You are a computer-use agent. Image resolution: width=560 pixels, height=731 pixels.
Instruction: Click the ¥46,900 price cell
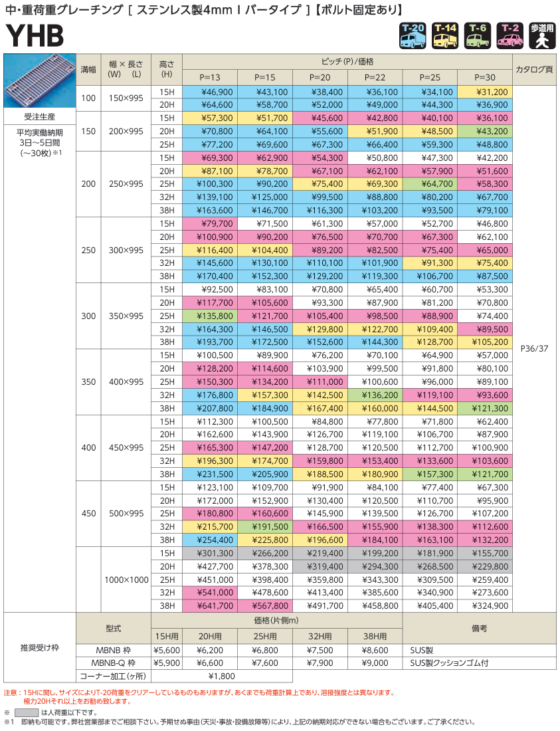pos(209,92)
